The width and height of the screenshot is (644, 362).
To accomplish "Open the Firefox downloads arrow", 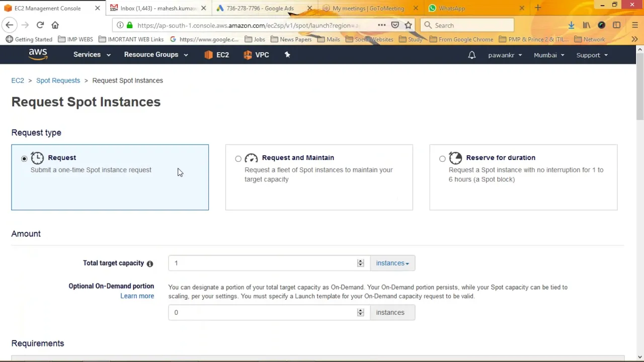I will (x=571, y=25).
